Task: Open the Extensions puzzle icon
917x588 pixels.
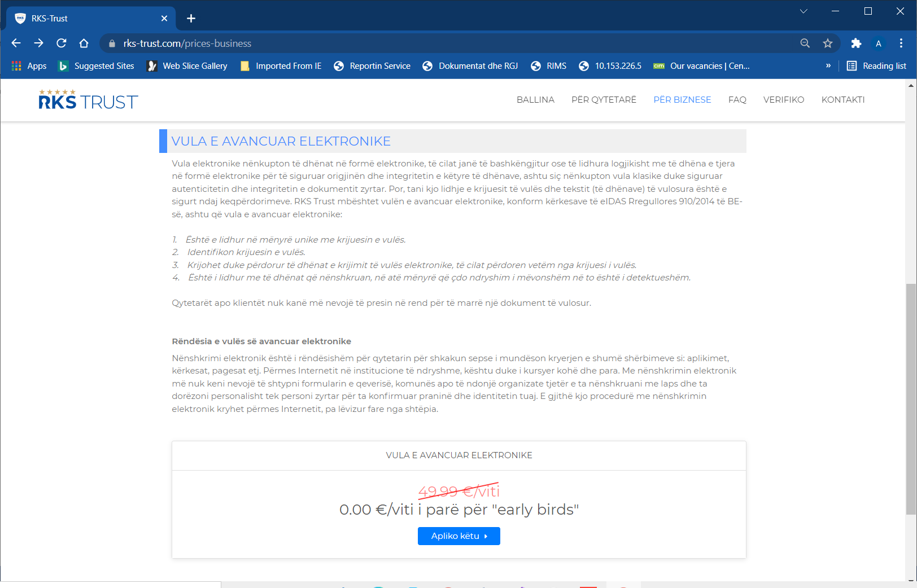Action: click(x=856, y=43)
